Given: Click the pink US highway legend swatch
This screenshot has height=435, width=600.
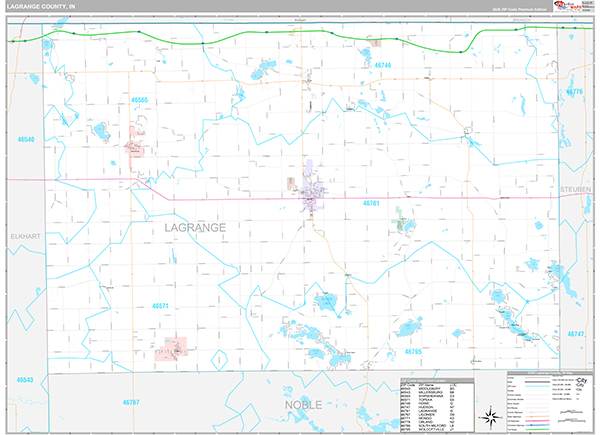Looking at the screenshot, I should click(537, 421).
